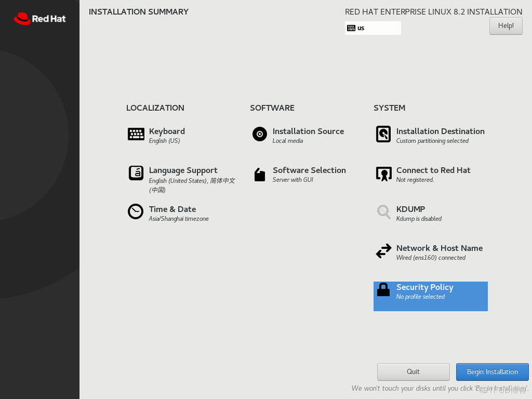This screenshot has height=399, width=532.
Task: Click 'Asia/Shanghai timezone' text
Action: 179,219
